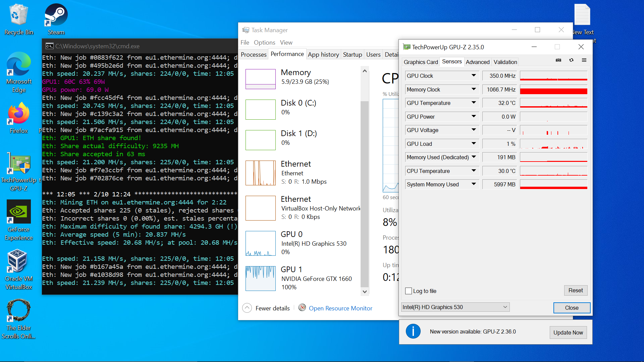Switch to the Graphics Card tab in GPU-Z
The width and height of the screenshot is (644, 362).
(421, 62)
